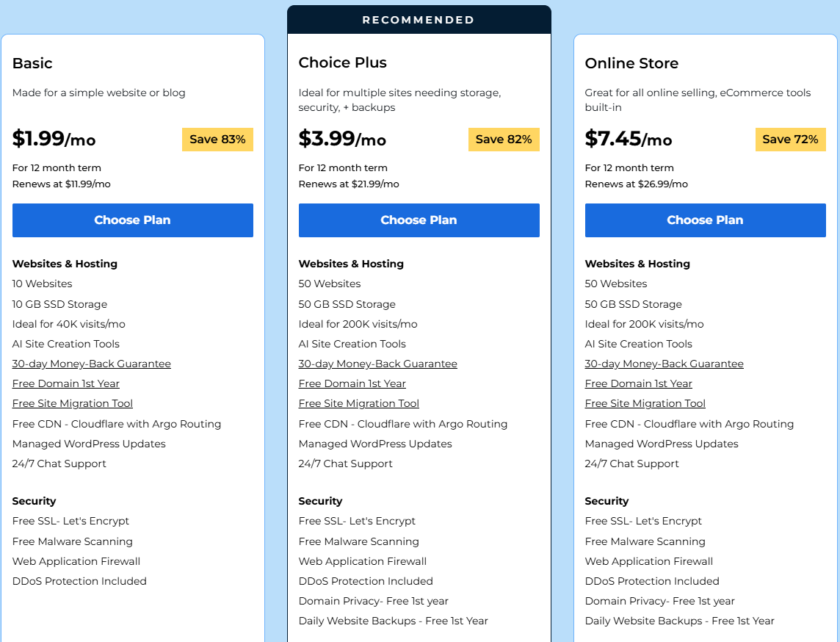The width and height of the screenshot is (840, 642).
Task: Click the Basic plan title
Action: pos(32,63)
